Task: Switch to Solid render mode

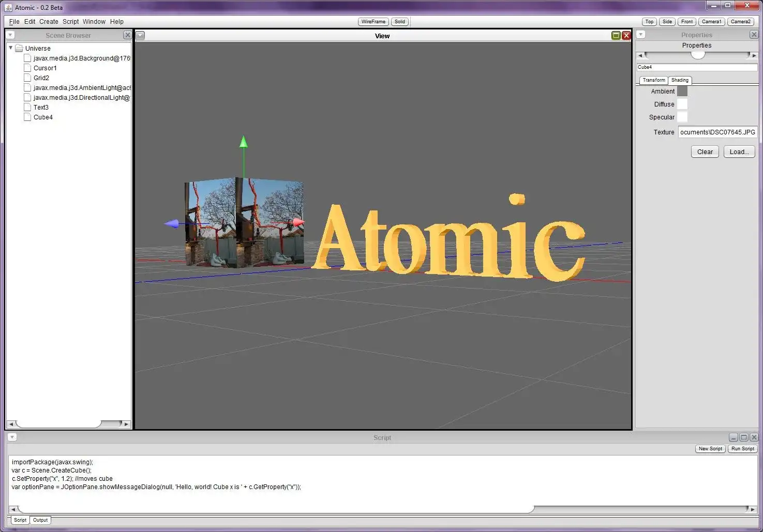Action: 400,22
